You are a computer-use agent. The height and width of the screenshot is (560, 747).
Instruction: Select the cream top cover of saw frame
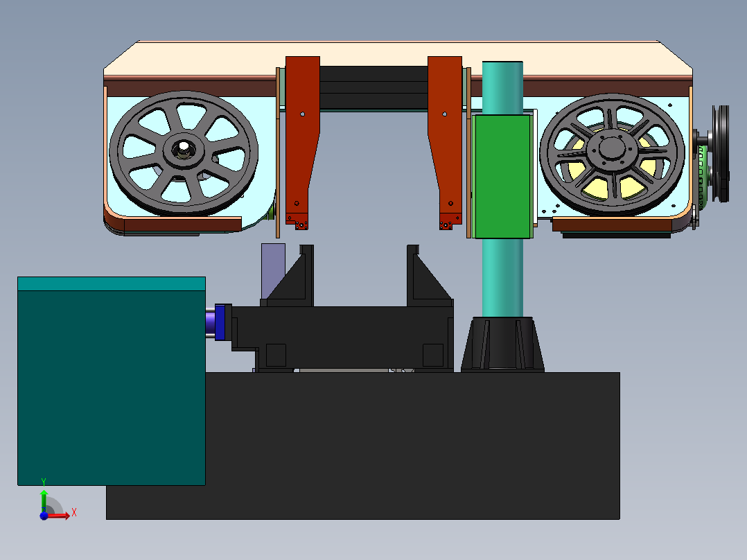pos(398,58)
